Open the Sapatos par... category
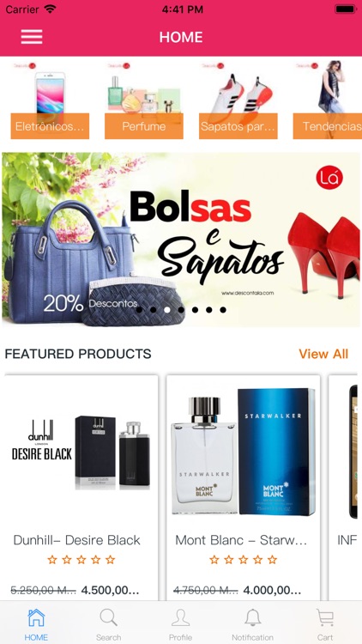The image size is (362, 644). [238, 126]
